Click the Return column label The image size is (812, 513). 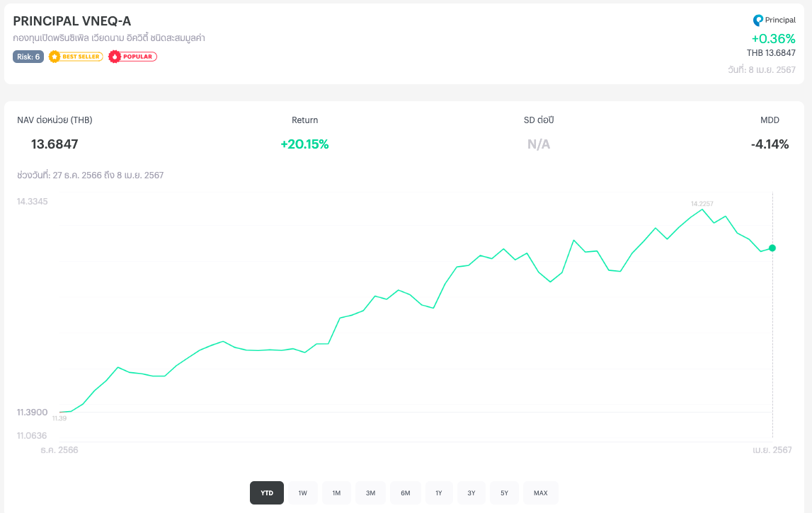click(304, 120)
